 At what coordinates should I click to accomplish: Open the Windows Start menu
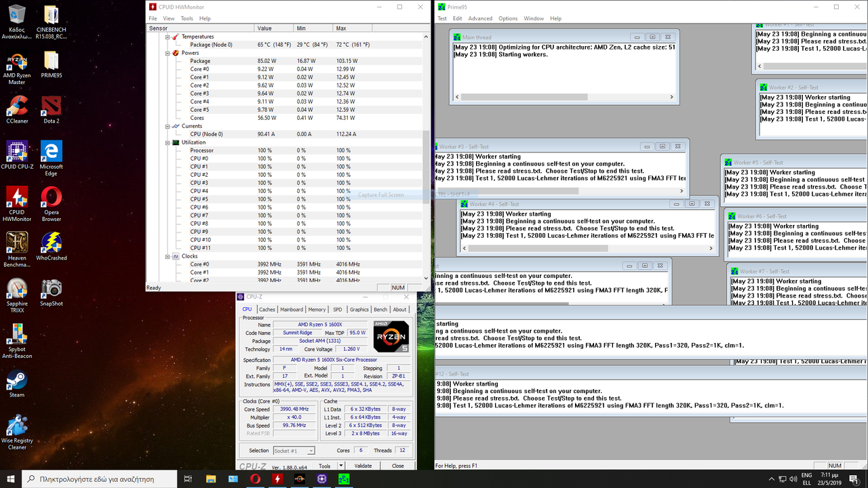click(x=11, y=479)
